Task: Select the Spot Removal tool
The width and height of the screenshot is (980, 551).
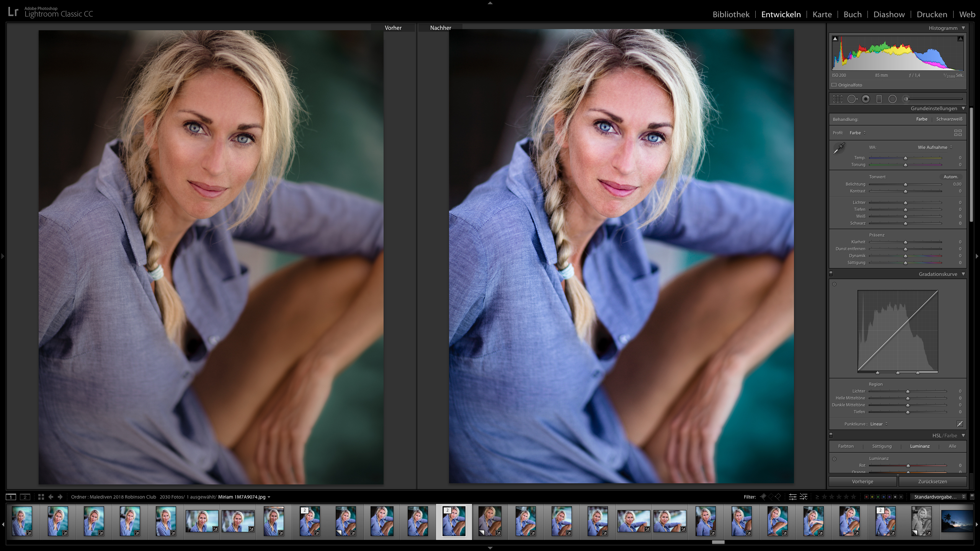Action: point(852,99)
